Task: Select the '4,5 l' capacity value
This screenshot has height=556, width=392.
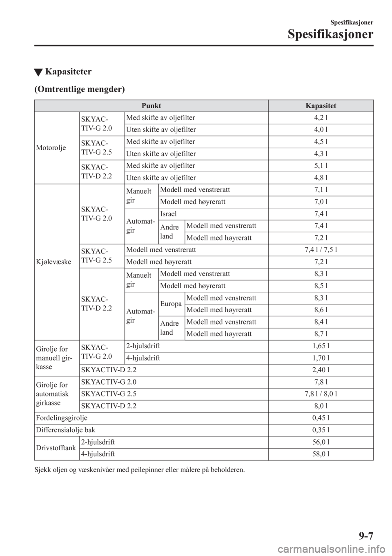Action: pos(321,142)
